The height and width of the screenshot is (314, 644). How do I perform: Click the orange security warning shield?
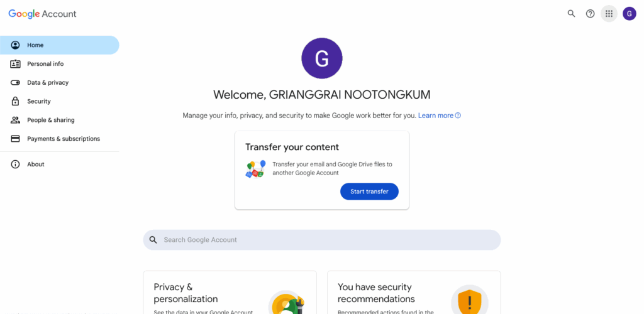click(470, 303)
